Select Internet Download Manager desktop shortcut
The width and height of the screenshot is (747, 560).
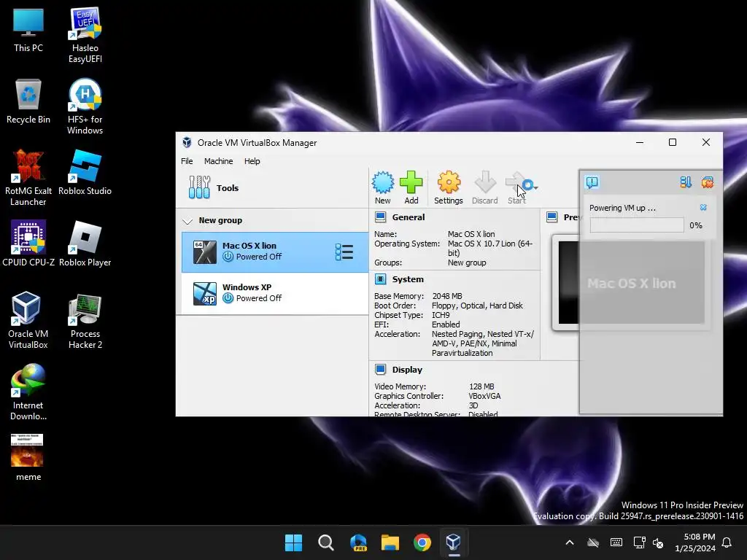coord(28,392)
